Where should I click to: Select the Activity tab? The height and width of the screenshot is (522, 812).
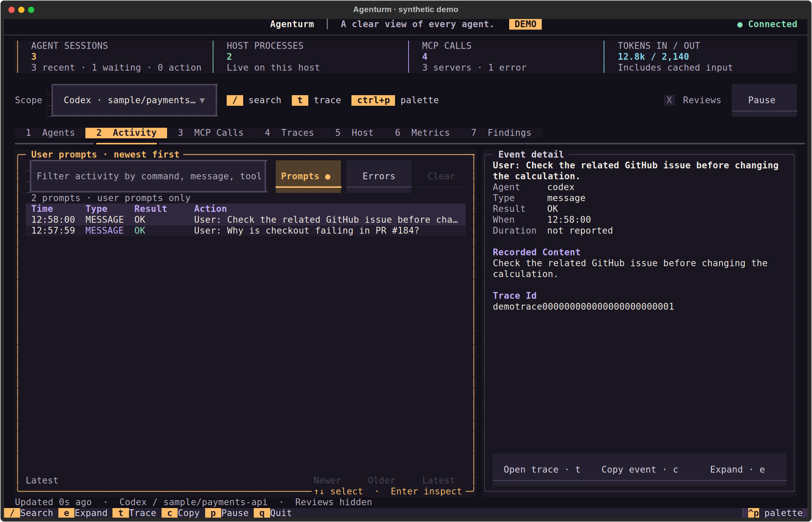[126, 133]
